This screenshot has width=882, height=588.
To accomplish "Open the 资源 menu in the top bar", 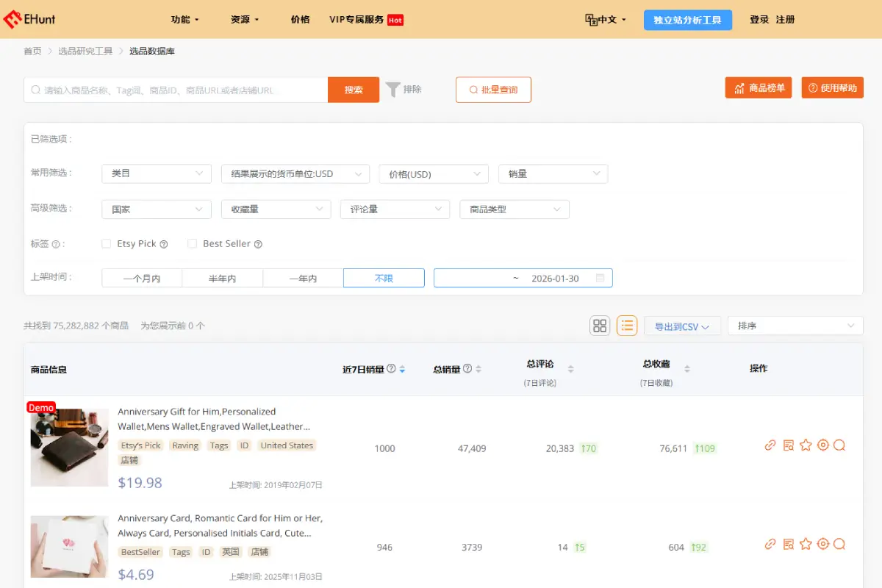I will pyautogui.click(x=245, y=20).
